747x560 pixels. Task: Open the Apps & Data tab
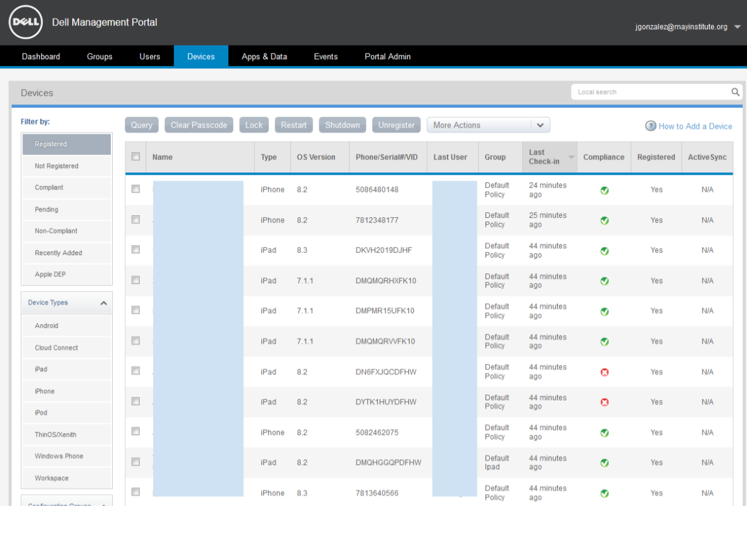click(265, 57)
